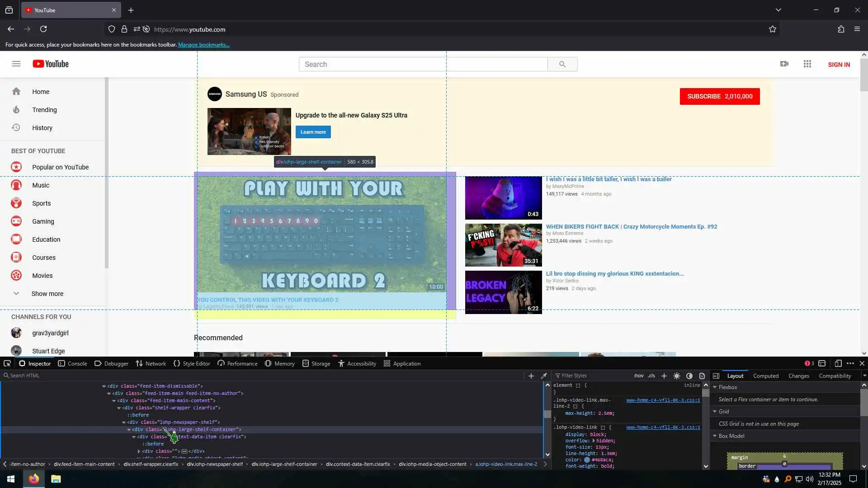Image resolution: width=868 pixels, height=488 pixels.
Task: Toggle :hov pseudo-class panel
Action: point(638,375)
